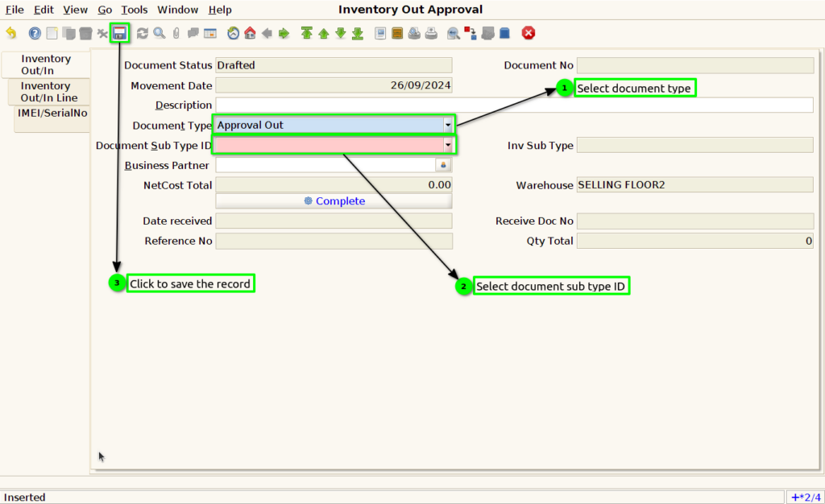Click the Refresh/requery icon
This screenshot has width=825, height=504.
(142, 33)
